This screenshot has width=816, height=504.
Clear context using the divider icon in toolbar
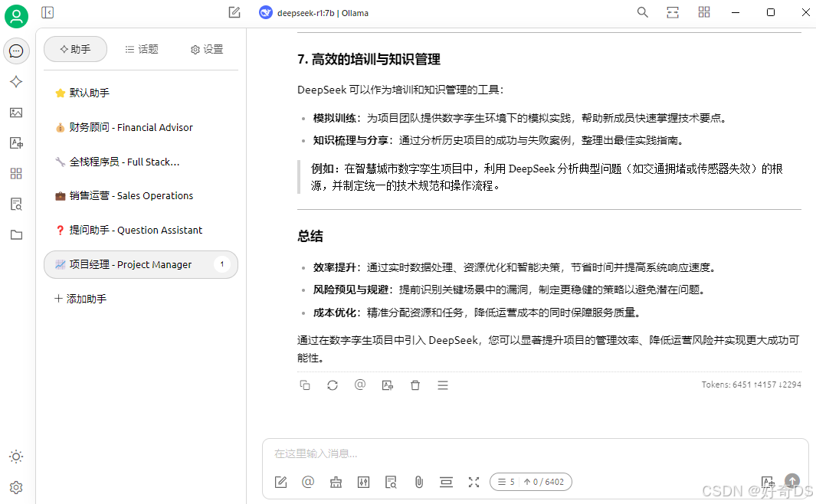coord(446,482)
